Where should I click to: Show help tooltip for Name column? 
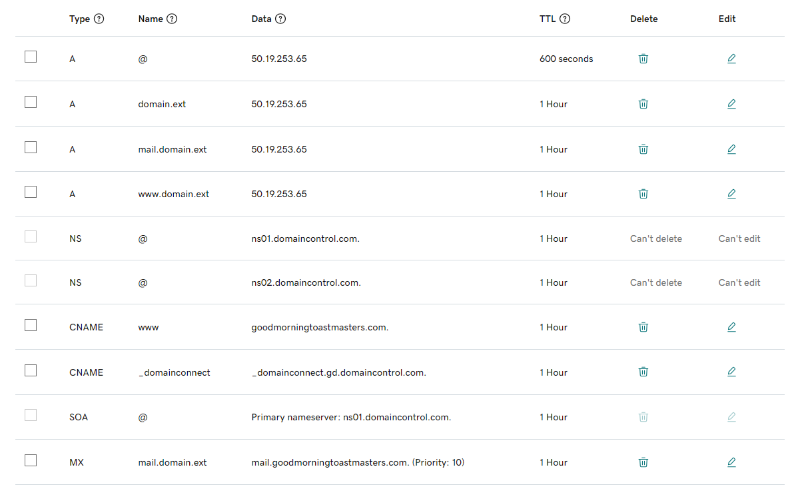[172, 19]
